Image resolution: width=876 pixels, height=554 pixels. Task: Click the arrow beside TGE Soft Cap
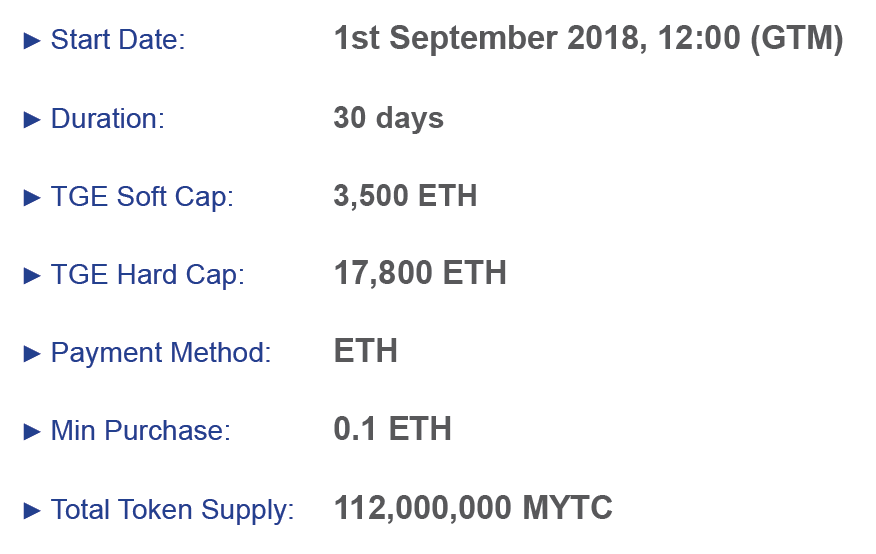[32, 197]
